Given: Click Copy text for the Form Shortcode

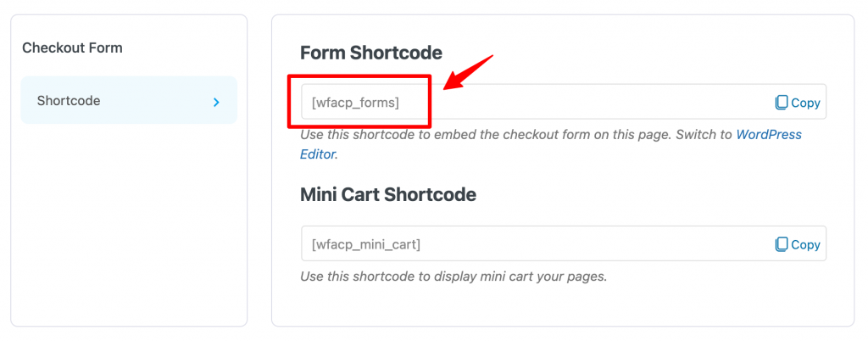Looking at the screenshot, I should pyautogui.click(x=805, y=103).
